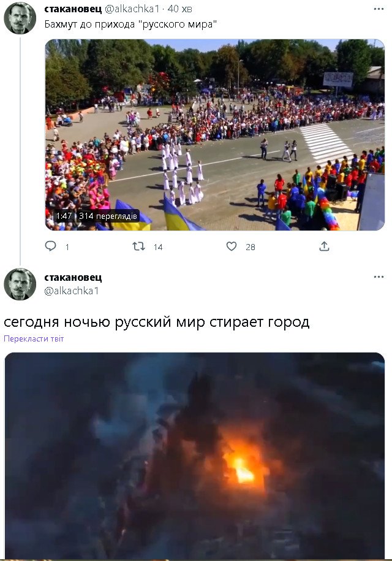Click the like count 28

pyautogui.click(x=251, y=247)
